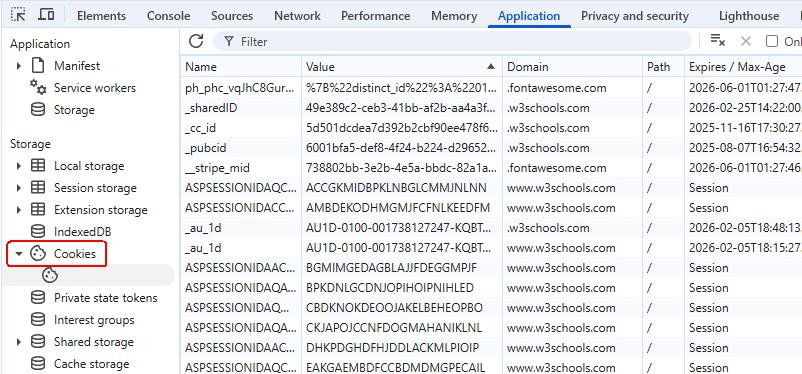Expand the Extension storage node

coord(19,210)
